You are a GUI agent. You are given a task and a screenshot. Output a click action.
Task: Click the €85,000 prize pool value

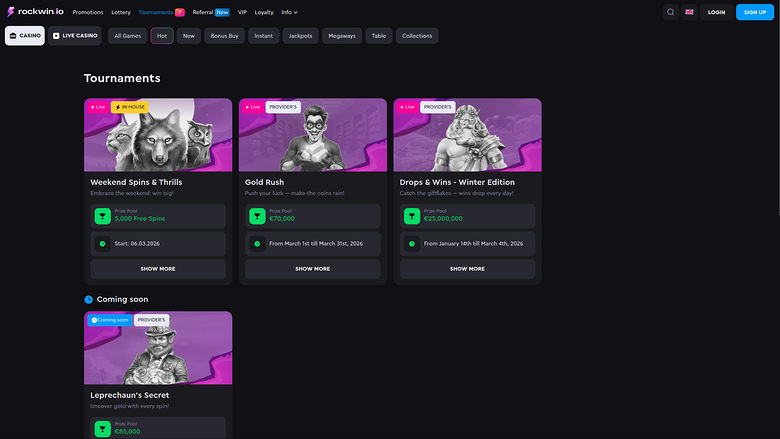127,432
